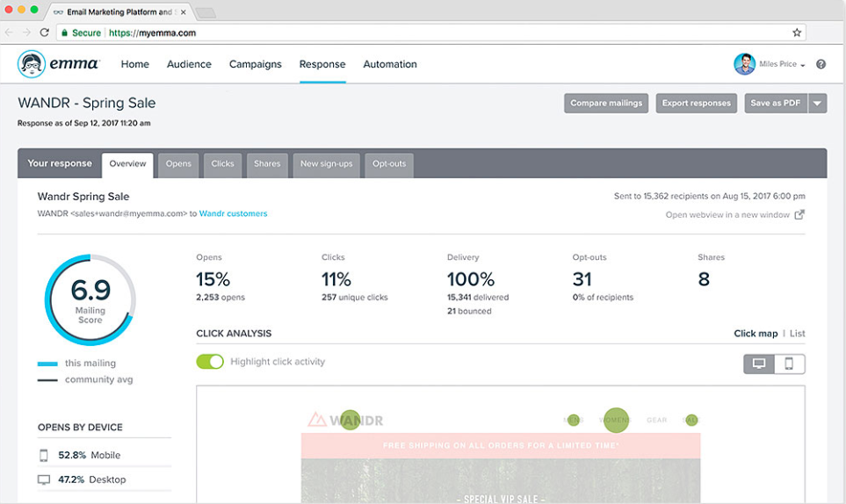Click the 6.9 Mailing Score gauge
This screenshot has height=504, width=846.
point(90,299)
